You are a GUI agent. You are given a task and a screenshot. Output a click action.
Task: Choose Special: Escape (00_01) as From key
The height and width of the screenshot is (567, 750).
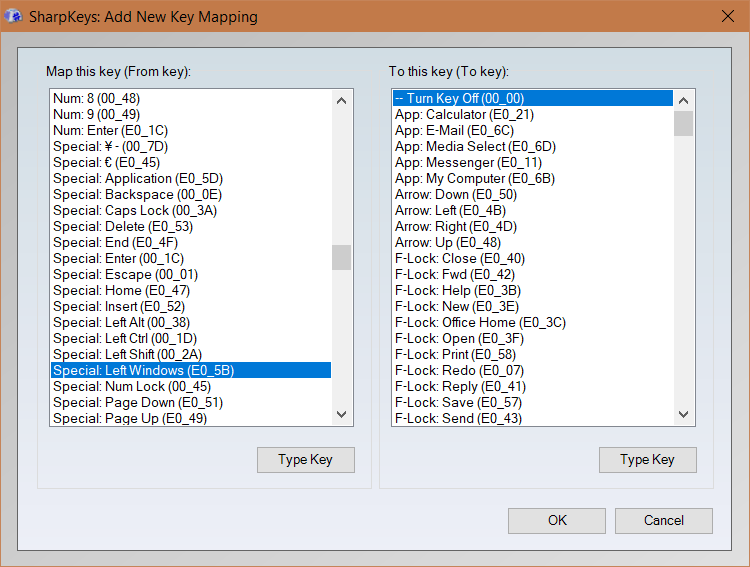191,275
